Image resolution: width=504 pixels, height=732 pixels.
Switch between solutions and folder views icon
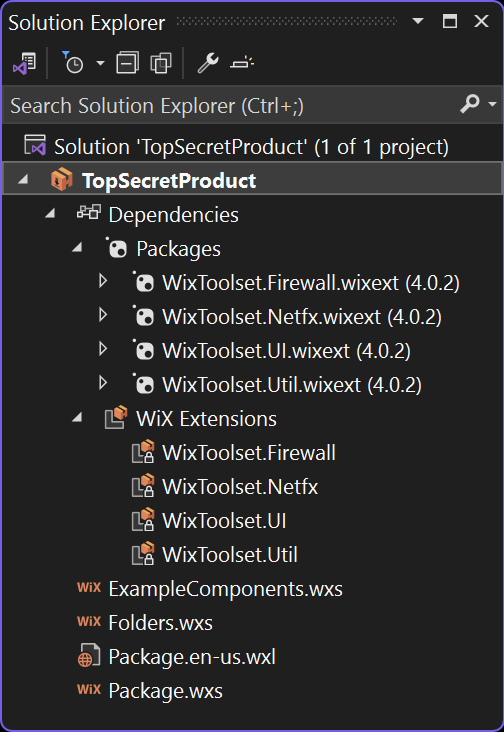tap(24, 63)
